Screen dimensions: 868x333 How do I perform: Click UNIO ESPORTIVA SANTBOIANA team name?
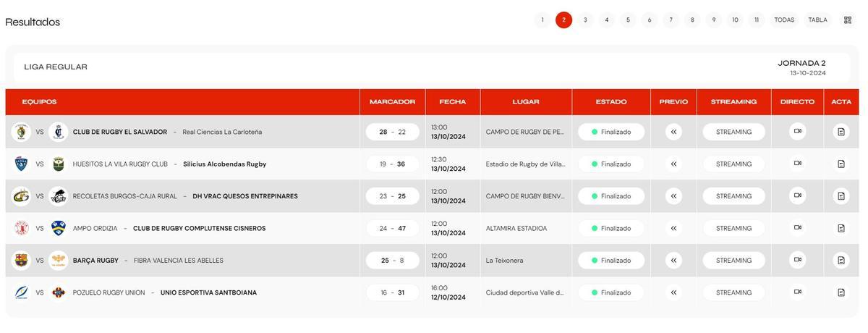[x=208, y=292]
